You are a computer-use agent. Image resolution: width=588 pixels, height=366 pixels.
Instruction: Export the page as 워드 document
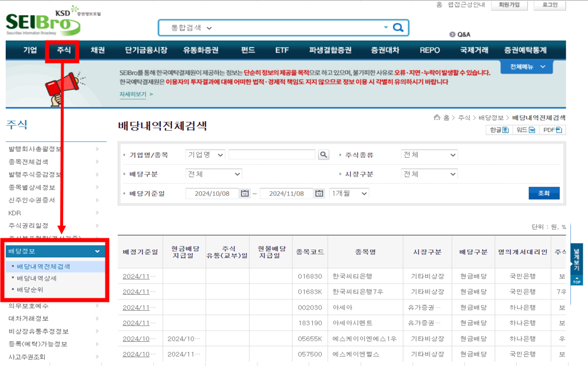point(526,130)
